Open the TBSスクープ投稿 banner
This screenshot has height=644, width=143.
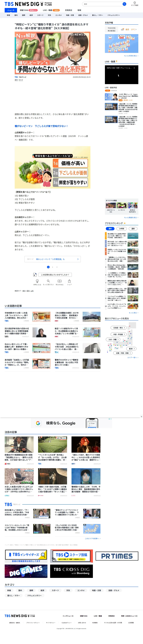click(71, 556)
